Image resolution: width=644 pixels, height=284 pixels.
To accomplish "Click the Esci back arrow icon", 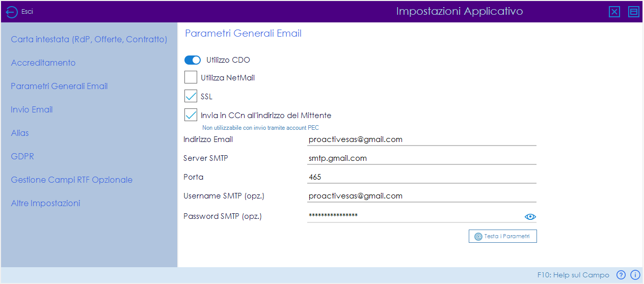I will click(x=12, y=12).
